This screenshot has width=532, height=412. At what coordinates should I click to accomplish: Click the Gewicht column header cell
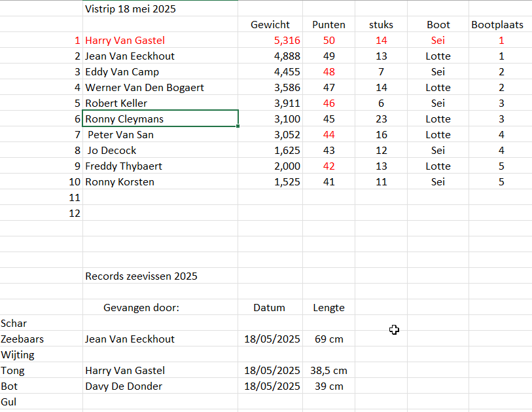270,24
